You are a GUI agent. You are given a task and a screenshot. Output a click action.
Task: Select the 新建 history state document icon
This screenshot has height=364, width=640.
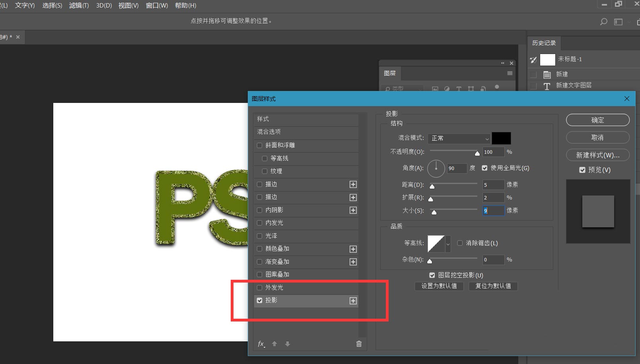tap(547, 74)
